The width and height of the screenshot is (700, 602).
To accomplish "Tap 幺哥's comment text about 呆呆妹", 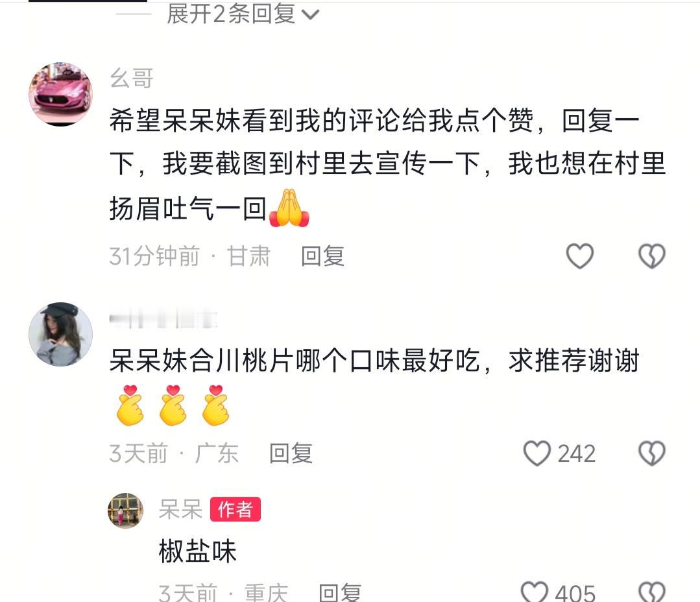I will pyautogui.click(x=387, y=165).
